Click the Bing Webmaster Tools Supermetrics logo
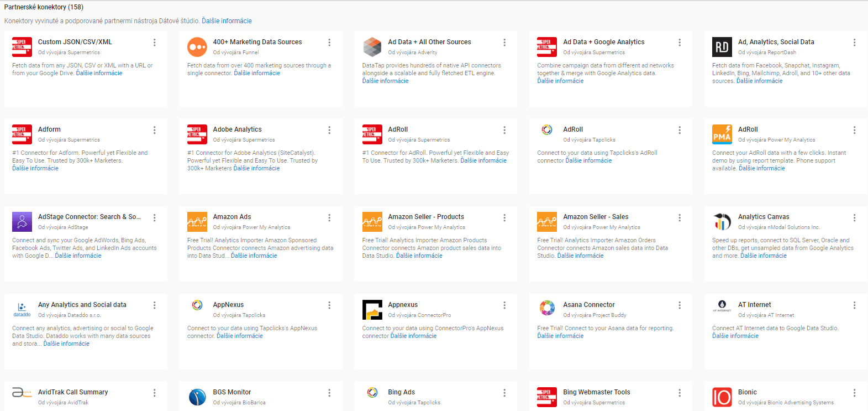Screen dimensions: 868x411 click(x=547, y=397)
